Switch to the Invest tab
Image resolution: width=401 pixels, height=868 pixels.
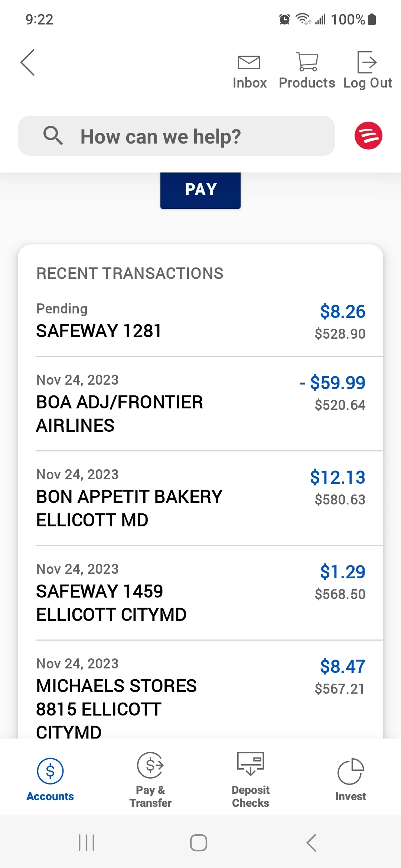click(x=351, y=779)
